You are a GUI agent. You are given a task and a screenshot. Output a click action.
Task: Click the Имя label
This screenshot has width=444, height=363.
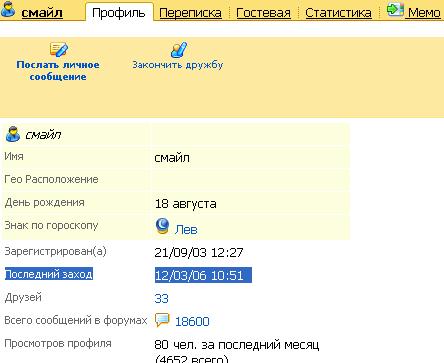(x=14, y=156)
